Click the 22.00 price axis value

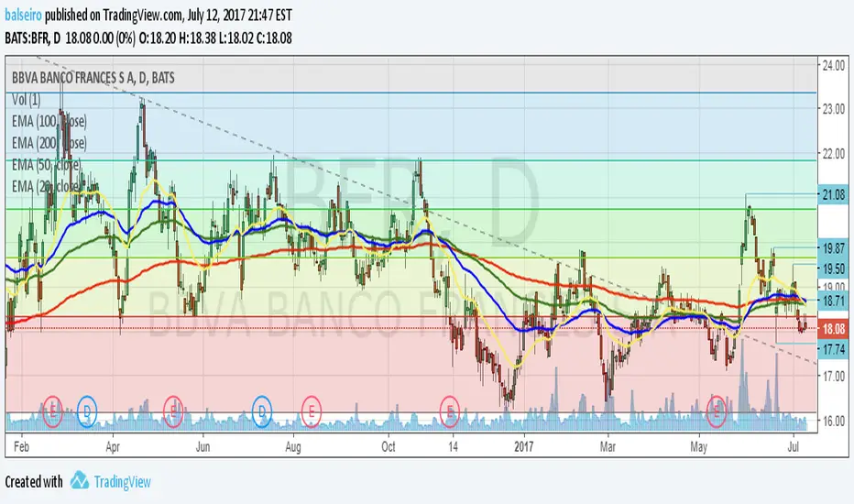tap(833, 154)
